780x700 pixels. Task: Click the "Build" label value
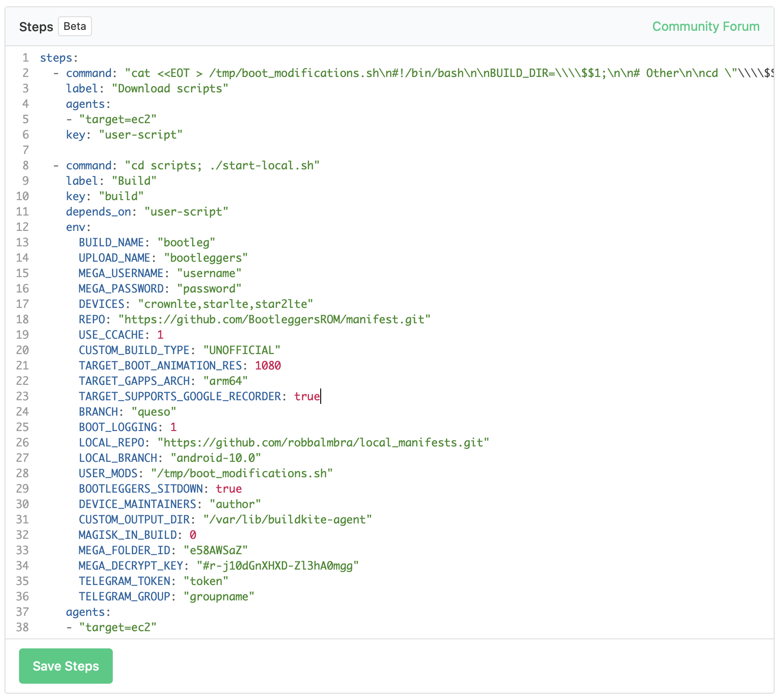134,181
